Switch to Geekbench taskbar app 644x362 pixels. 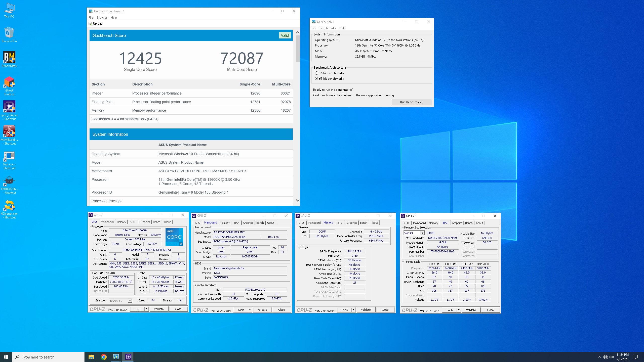tap(116, 357)
